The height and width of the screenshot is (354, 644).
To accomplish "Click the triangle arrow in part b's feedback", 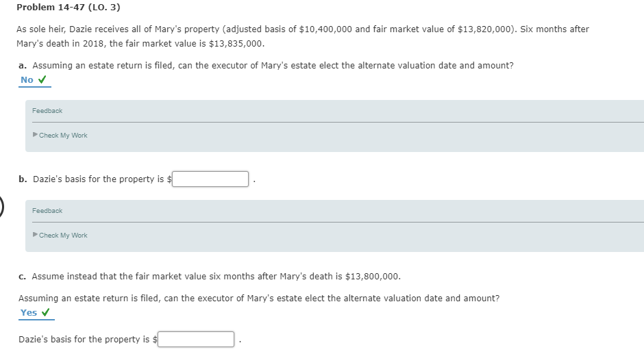I will click(x=35, y=236).
